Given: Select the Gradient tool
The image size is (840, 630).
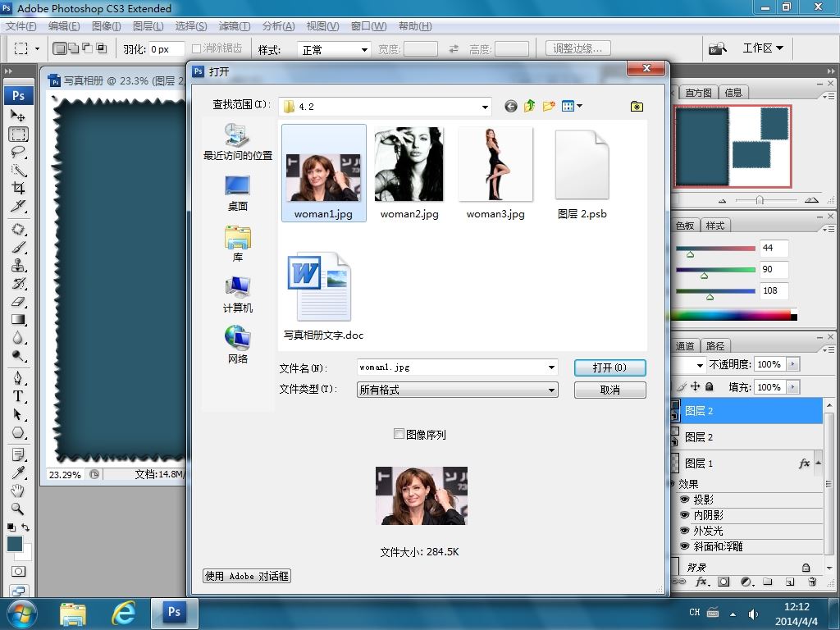Looking at the screenshot, I should point(18,320).
